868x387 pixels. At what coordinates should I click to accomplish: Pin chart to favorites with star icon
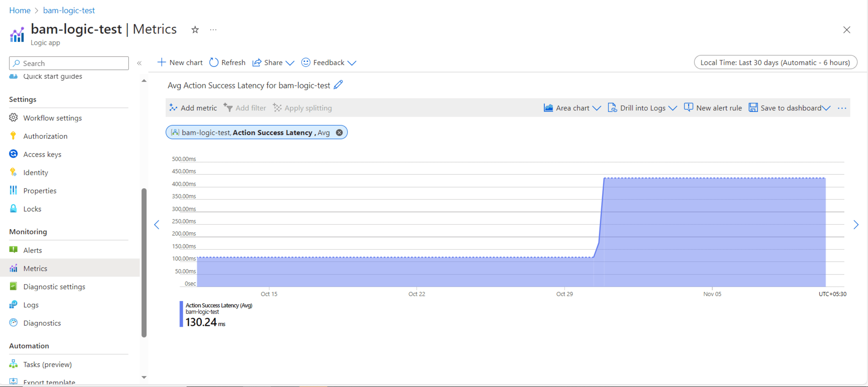coord(195,30)
